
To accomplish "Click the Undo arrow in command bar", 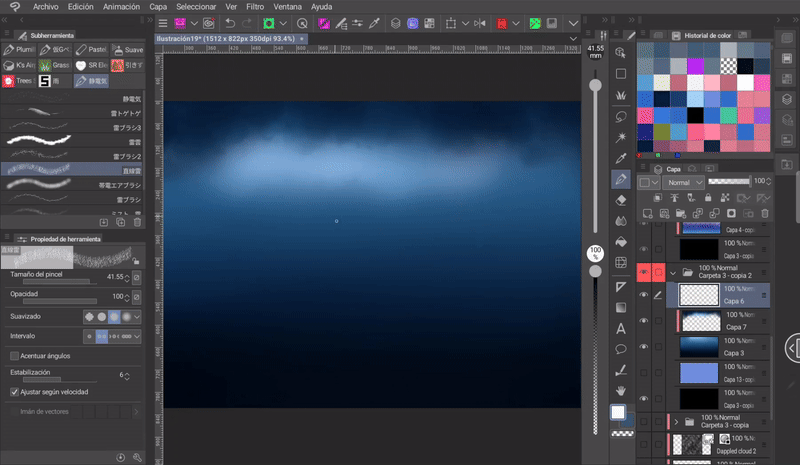I will click(x=230, y=23).
